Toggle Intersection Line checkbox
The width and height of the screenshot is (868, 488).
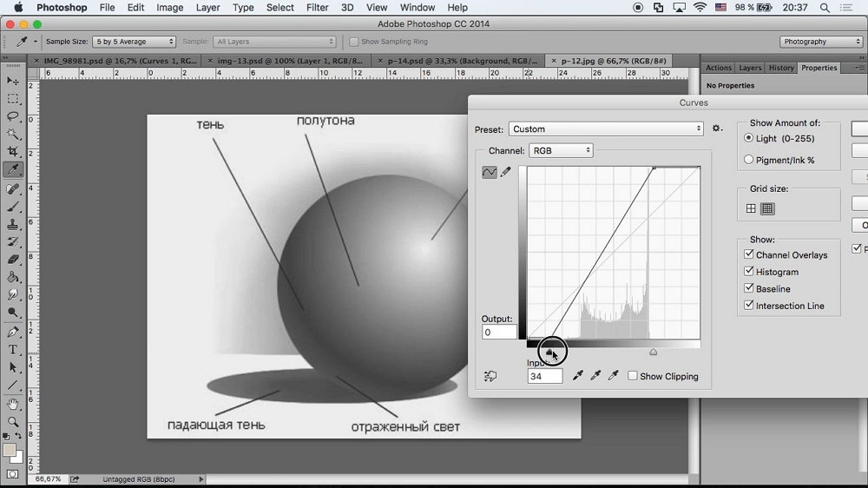click(749, 305)
